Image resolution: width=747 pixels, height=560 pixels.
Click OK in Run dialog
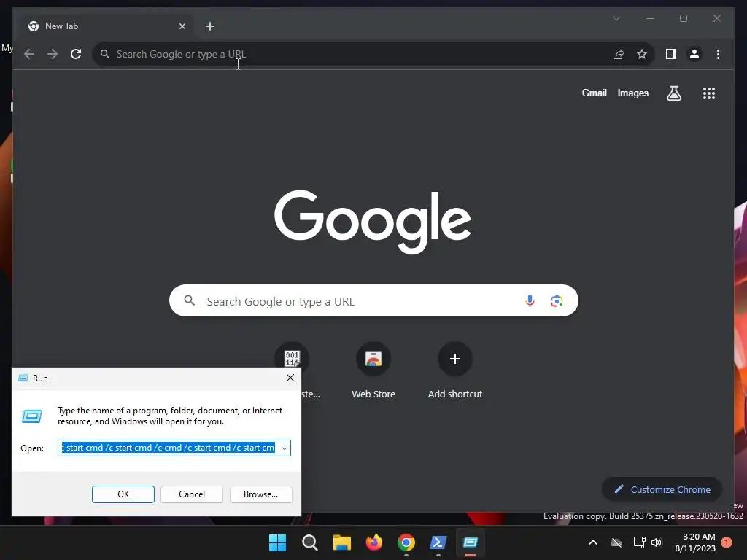[123, 494]
